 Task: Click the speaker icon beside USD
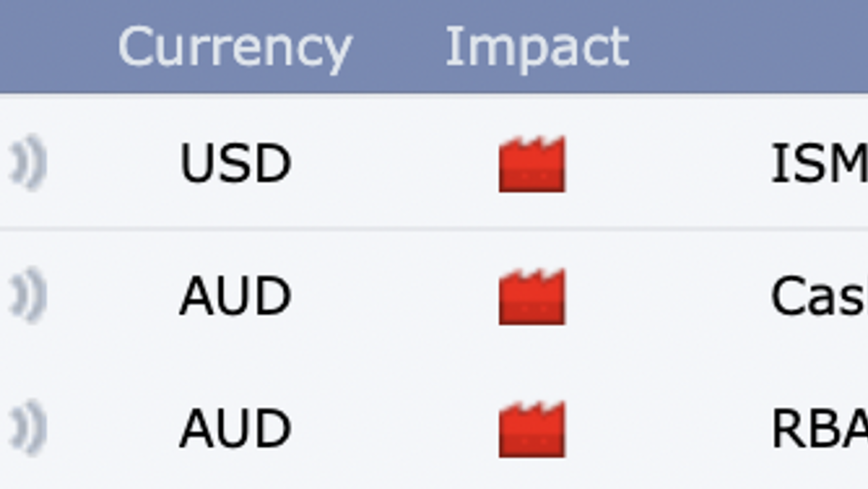click(28, 164)
